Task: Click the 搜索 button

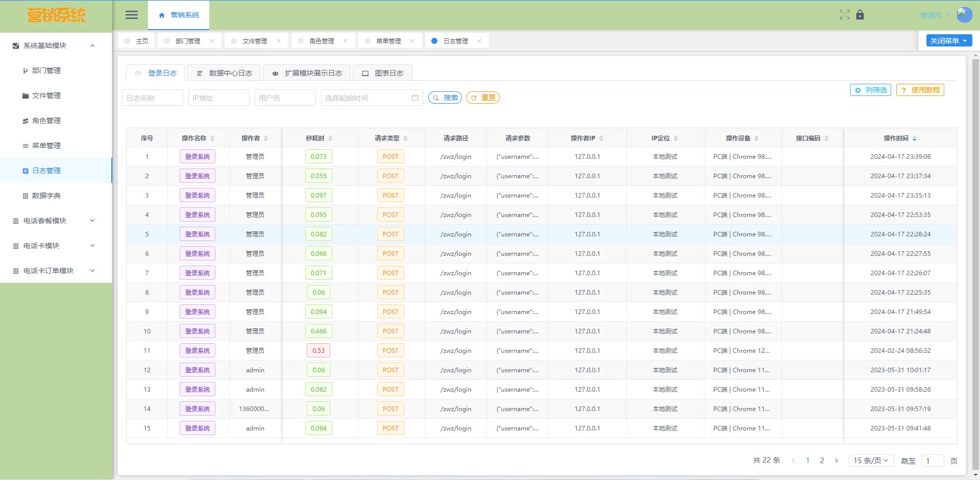Action: [x=445, y=98]
